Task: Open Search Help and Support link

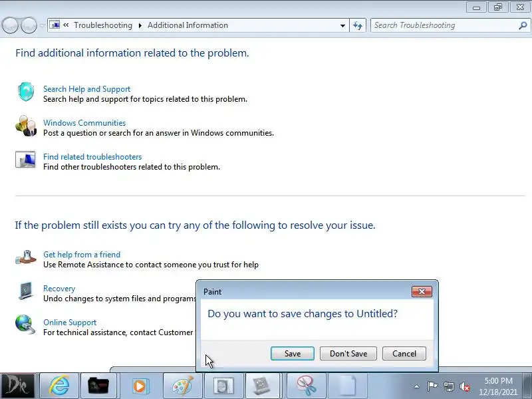Action: click(x=87, y=89)
